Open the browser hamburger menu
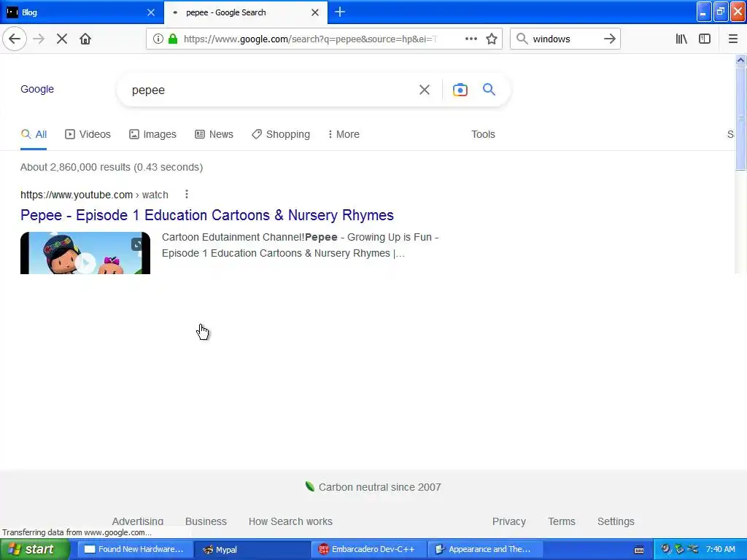Screen dimensions: 747x560 click(732, 39)
